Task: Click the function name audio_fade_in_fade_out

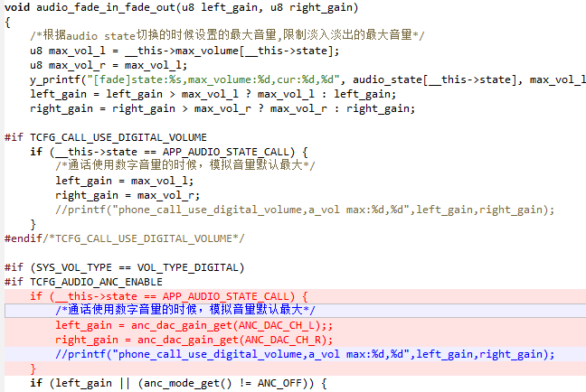Action: pyautogui.click(x=106, y=7)
